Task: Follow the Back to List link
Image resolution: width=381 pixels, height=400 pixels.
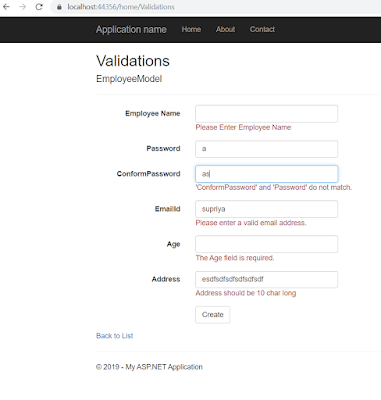Action: pos(114,336)
